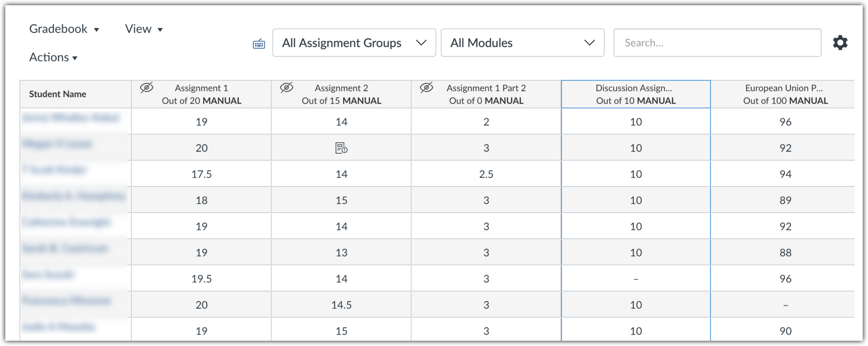Open the Gradebook settings gear

tap(840, 42)
